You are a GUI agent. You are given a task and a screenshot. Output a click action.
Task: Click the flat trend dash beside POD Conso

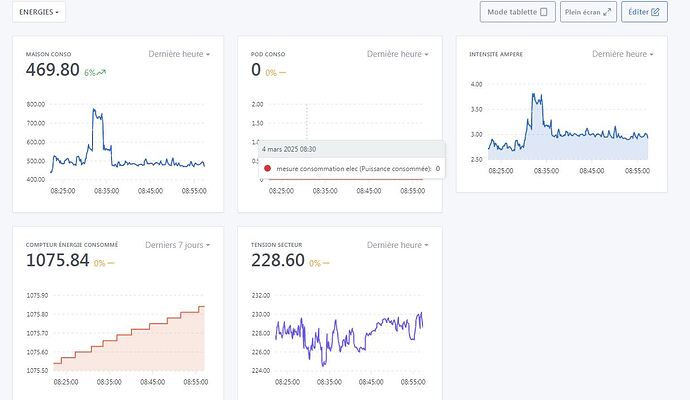point(283,72)
